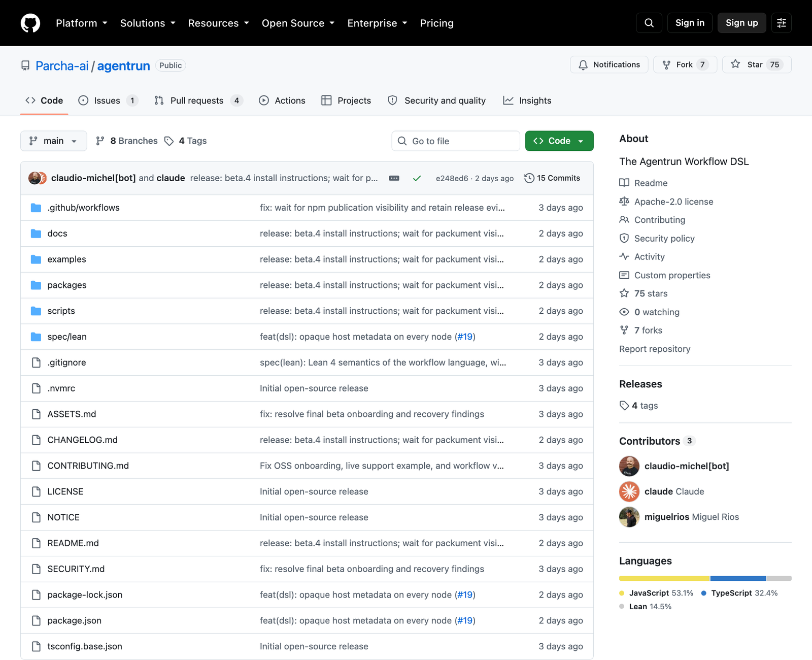The image size is (812, 660).
Task: Click the Go to file search field
Action: [456, 141]
